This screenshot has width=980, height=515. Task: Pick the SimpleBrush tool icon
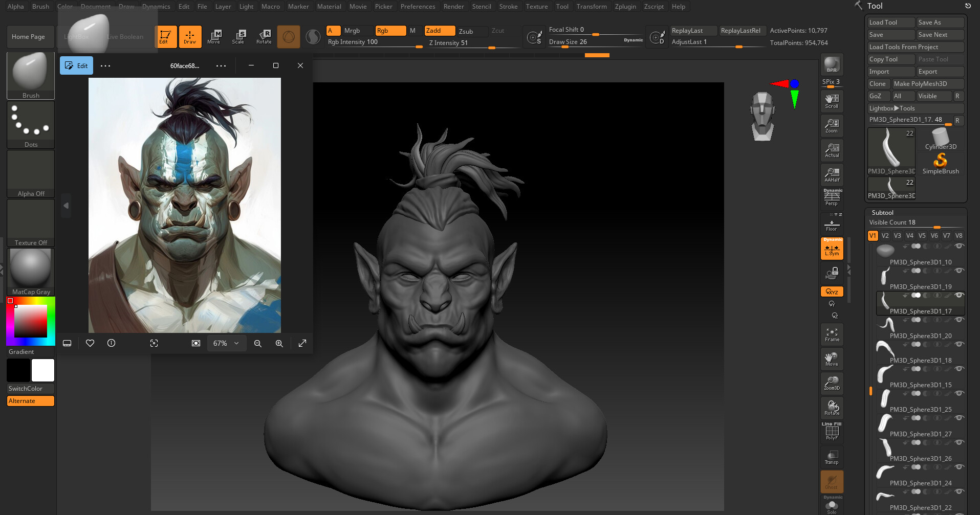pos(940,161)
